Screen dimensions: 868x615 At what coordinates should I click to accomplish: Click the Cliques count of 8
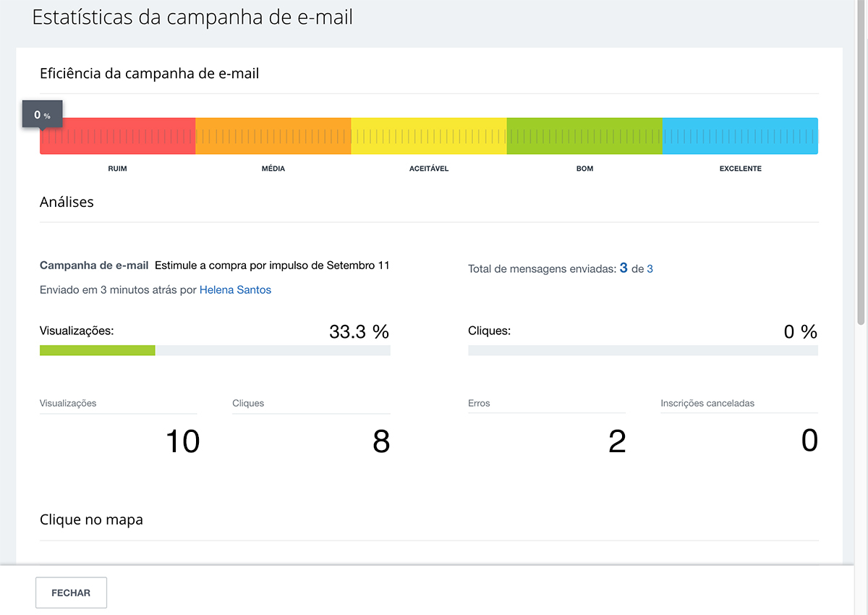click(380, 441)
